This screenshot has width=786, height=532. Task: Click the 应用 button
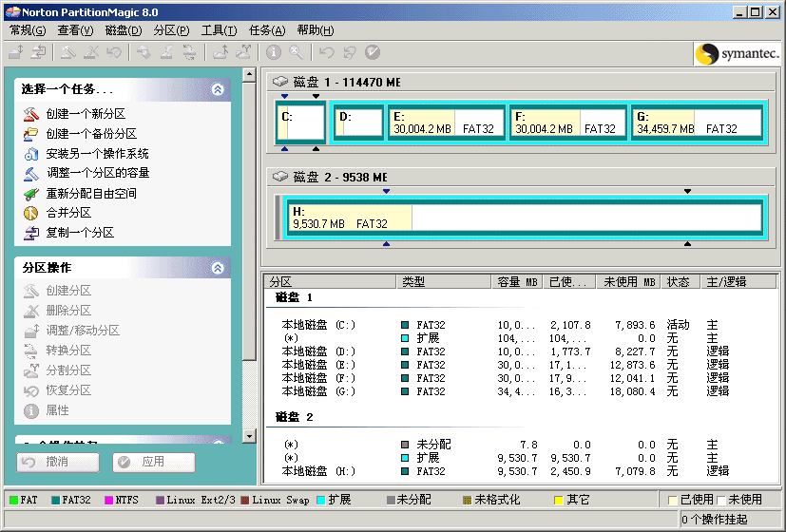[x=153, y=462]
